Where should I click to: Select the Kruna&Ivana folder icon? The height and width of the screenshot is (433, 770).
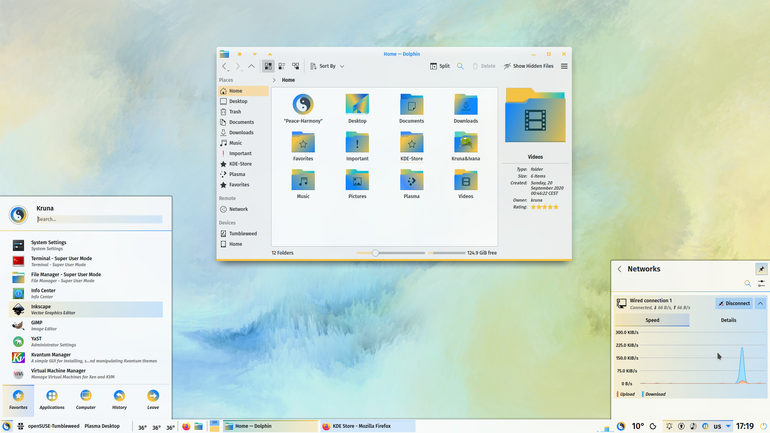pyautogui.click(x=466, y=142)
